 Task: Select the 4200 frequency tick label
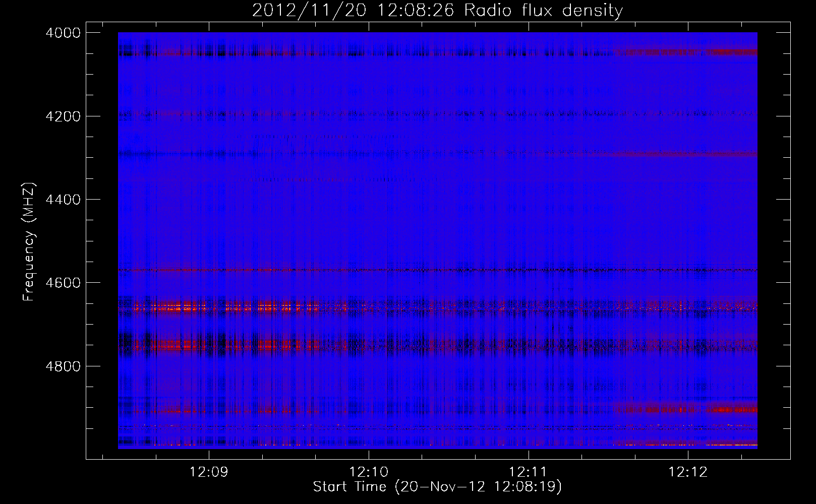(x=63, y=116)
